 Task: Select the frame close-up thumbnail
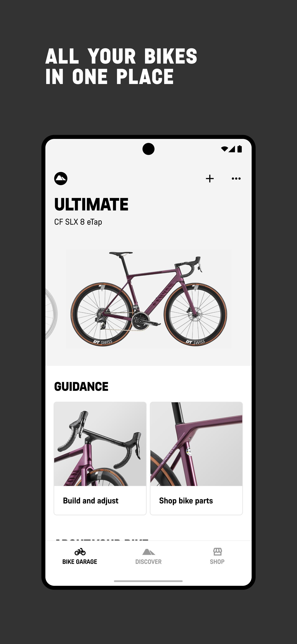click(196, 444)
